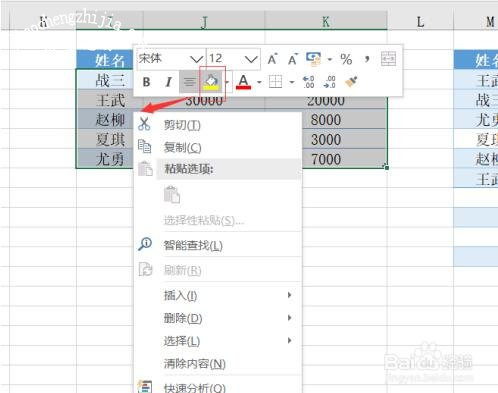Open fill color dropdown arrow
Viewport: 498px width, 393px height.
pyautogui.click(x=227, y=82)
